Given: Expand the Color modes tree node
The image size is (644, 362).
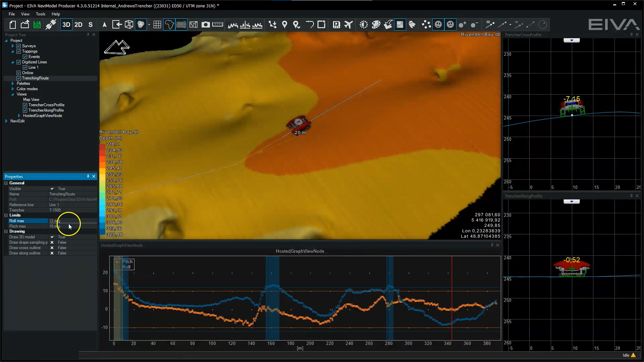Looking at the screenshot, I should coord(13,89).
